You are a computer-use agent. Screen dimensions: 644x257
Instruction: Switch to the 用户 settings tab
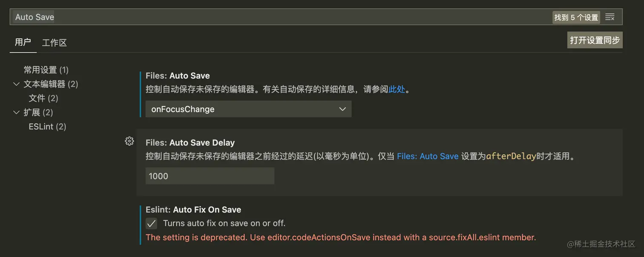23,42
